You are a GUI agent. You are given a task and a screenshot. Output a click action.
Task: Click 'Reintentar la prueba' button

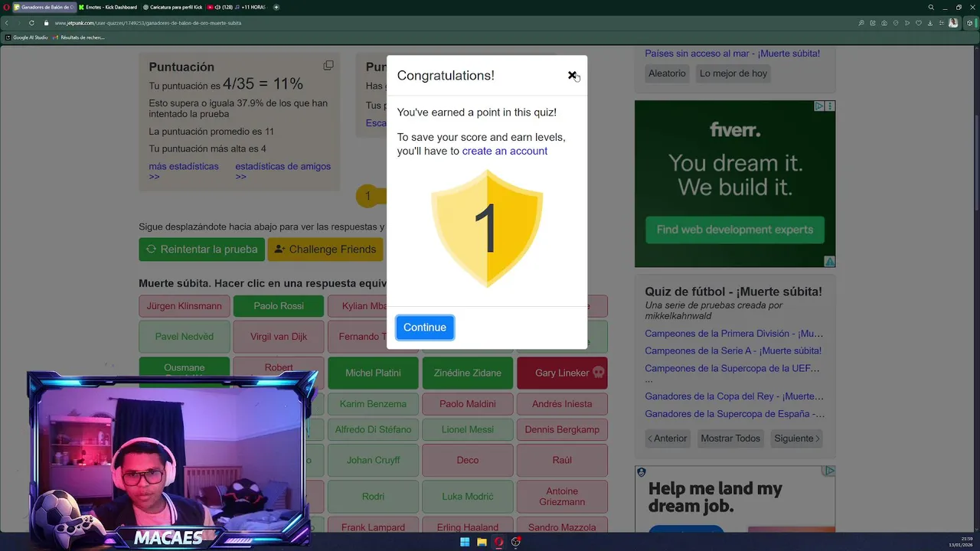pyautogui.click(x=201, y=249)
